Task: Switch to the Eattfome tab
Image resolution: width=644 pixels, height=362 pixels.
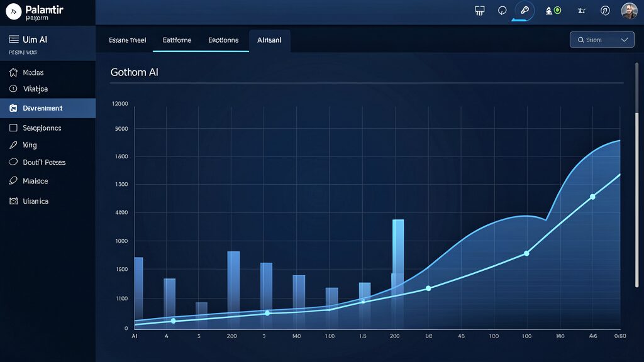Action: tap(177, 40)
